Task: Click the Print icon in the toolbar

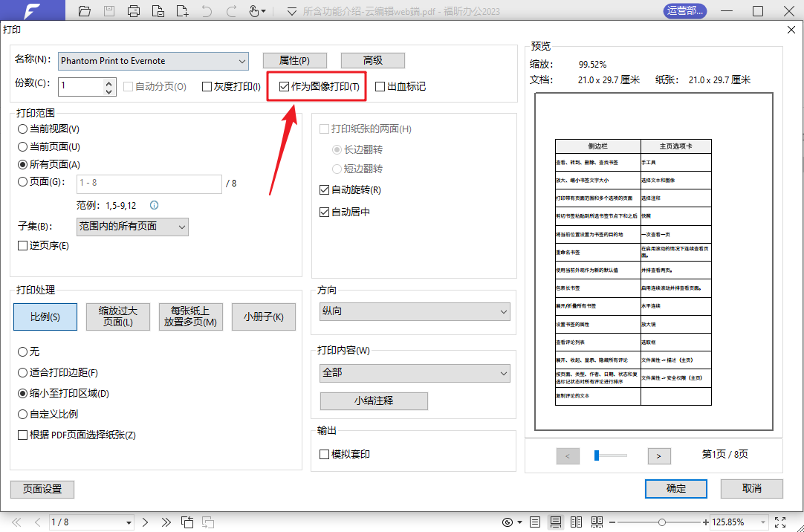Action: 134,11
